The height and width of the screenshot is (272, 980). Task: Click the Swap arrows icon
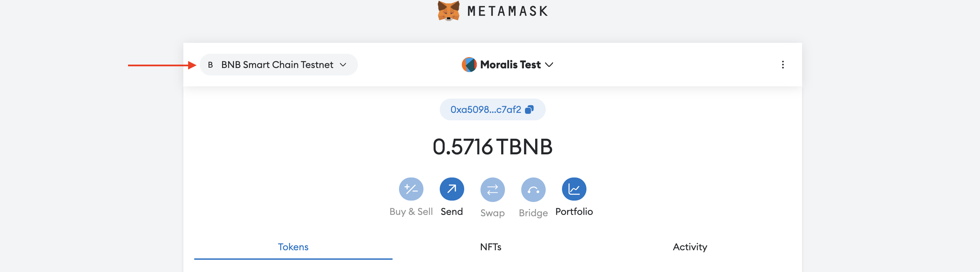(492, 189)
